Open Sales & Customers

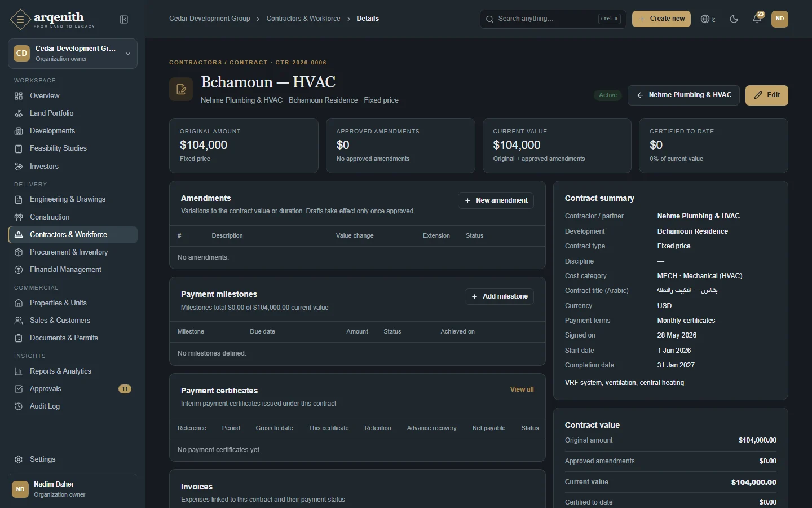coord(73,321)
